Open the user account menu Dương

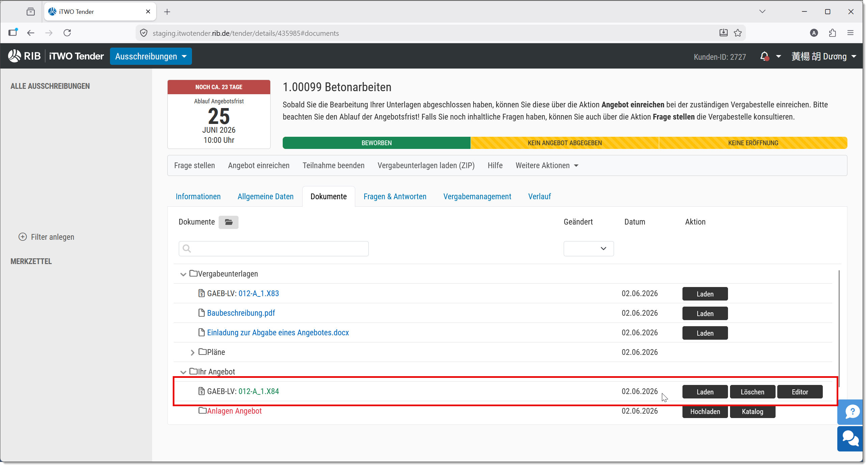(x=824, y=56)
